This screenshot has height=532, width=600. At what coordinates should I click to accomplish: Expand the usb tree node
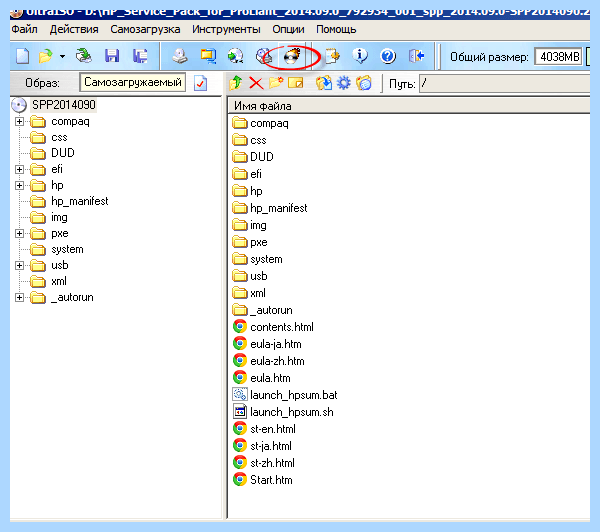pyautogui.click(x=19, y=265)
